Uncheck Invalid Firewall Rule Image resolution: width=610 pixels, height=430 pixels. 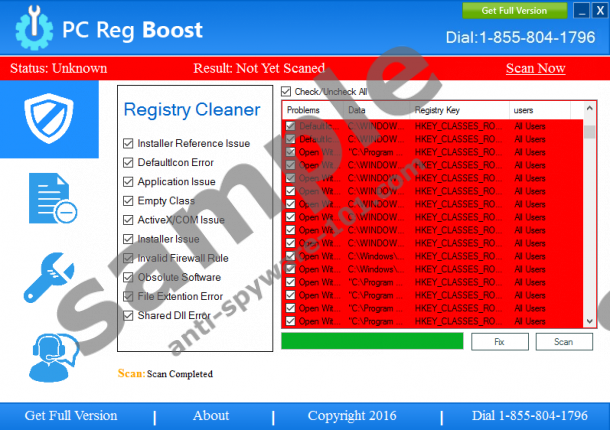[x=128, y=258]
